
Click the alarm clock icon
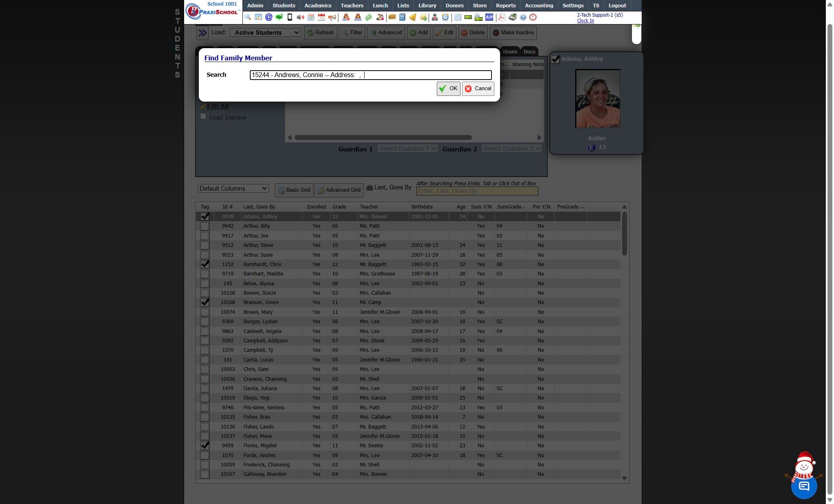[445, 17]
